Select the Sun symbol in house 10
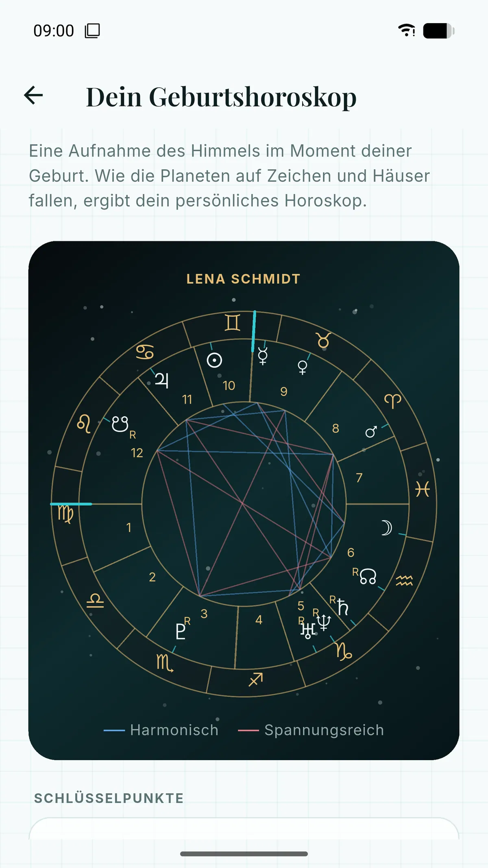Screen dimensions: 488x868 pos(214,360)
